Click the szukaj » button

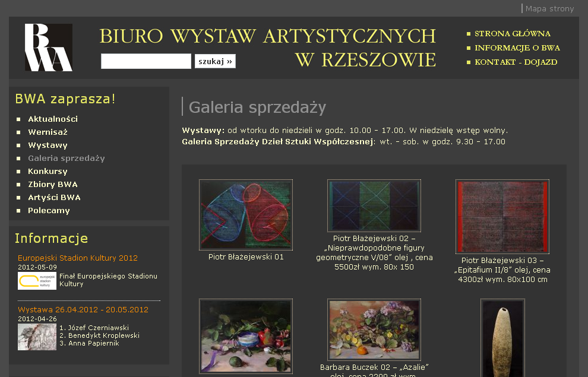click(215, 61)
